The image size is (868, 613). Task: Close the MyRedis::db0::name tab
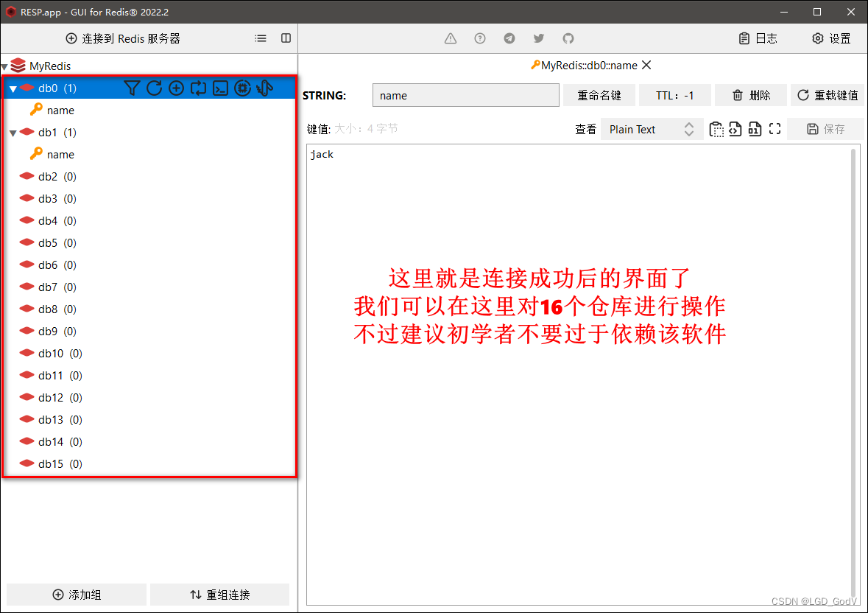pyautogui.click(x=646, y=65)
